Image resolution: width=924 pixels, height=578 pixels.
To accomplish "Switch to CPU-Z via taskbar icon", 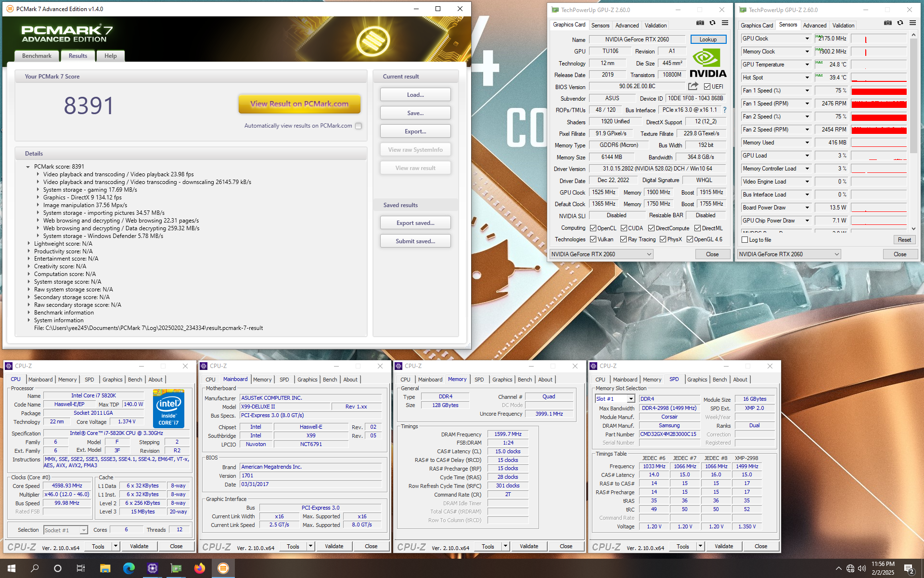I will click(153, 568).
